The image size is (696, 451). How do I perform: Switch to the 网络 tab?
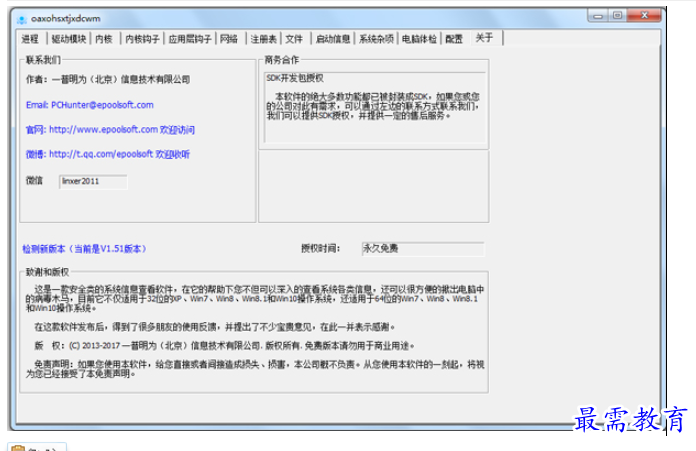tap(230, 39)
